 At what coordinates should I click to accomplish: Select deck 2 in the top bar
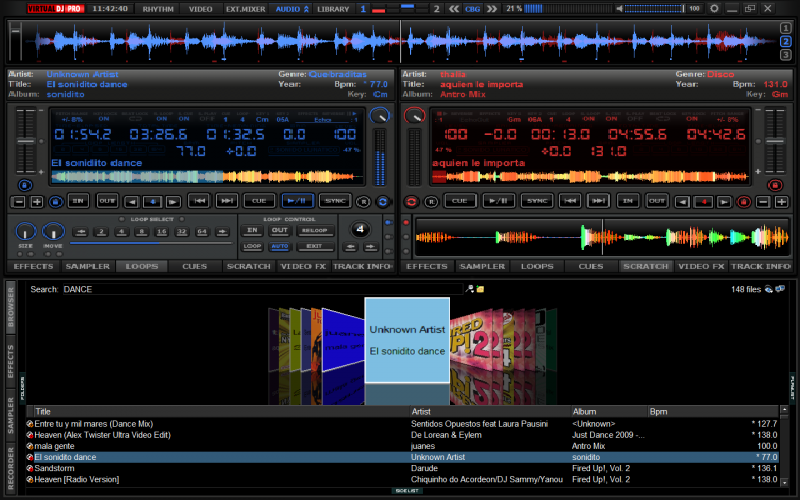436,9
